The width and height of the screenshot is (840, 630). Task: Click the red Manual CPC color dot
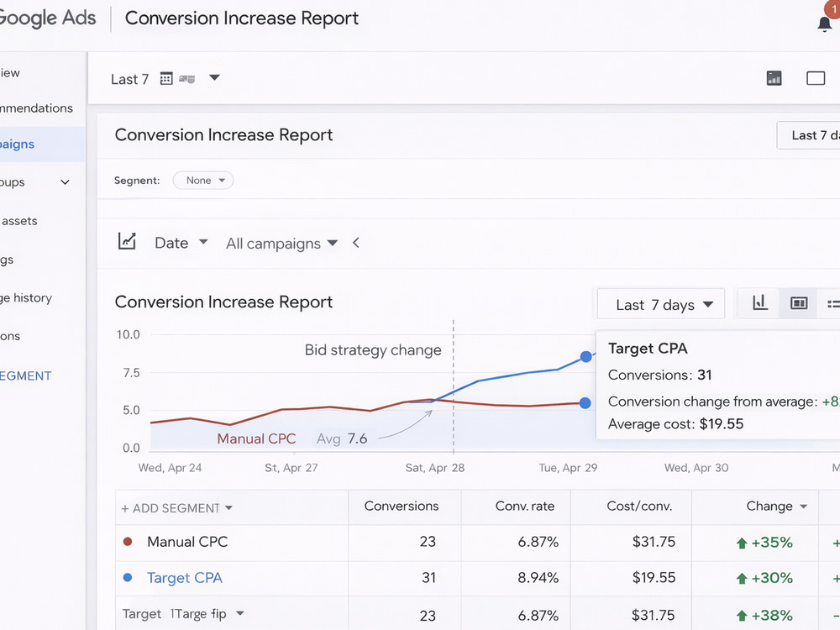coord(128,541)
